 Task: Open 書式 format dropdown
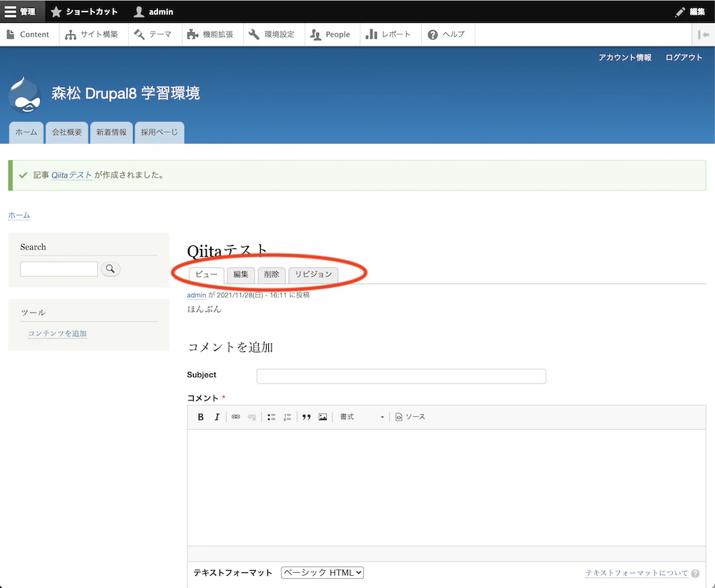coord(362,417)
